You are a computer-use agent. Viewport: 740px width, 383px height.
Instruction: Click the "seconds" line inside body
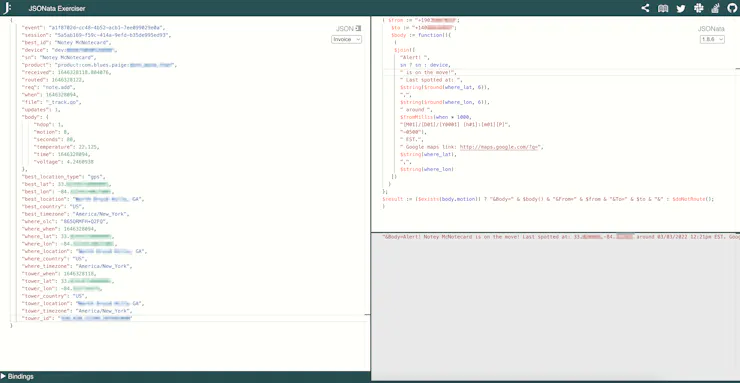pyautogui.click(x=54, y=140)
